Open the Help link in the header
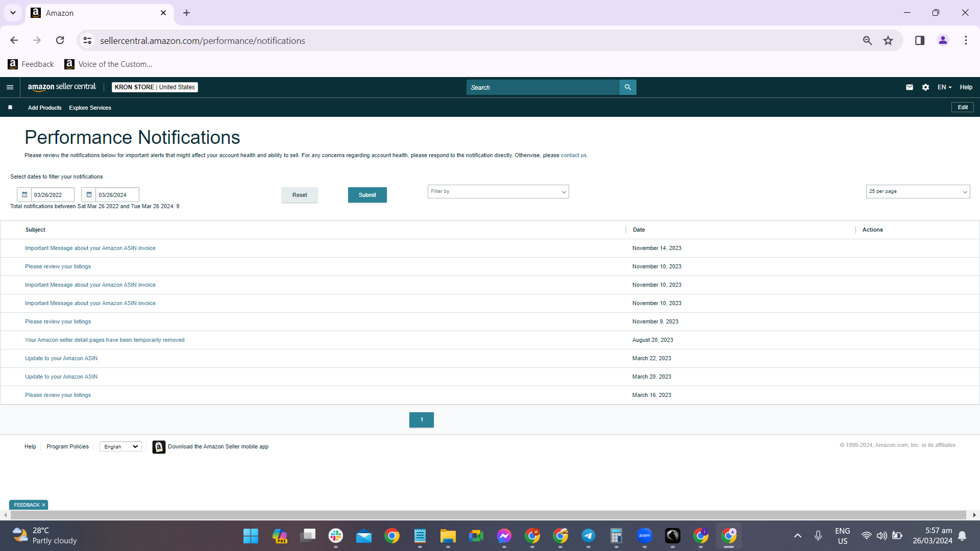This screenshot has height=551, width=980. pyautogui.click(x=966, y=87)
